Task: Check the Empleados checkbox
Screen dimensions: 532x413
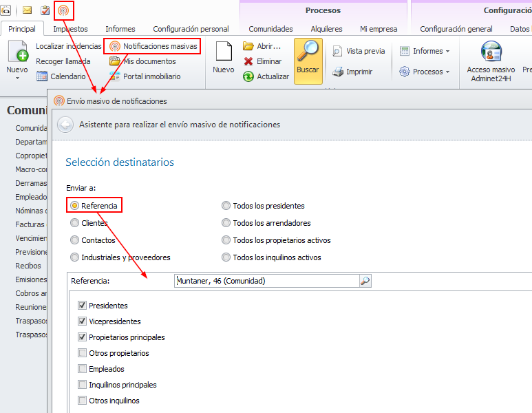Action: click(x=82, y=369)
